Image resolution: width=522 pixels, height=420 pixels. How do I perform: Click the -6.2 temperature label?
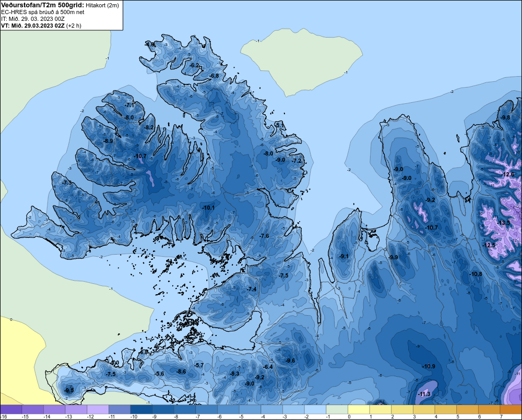point(194,65)
